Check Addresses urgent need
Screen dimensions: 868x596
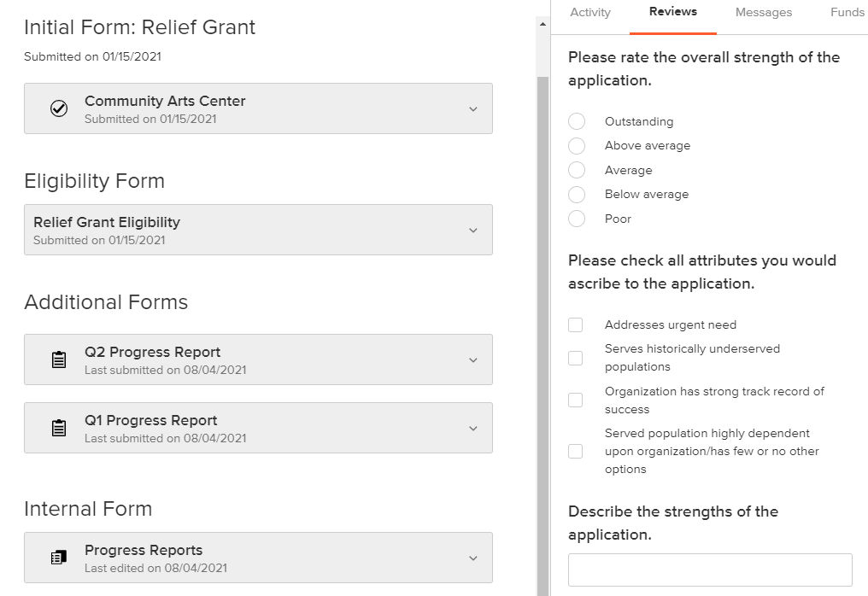(575, 324)
